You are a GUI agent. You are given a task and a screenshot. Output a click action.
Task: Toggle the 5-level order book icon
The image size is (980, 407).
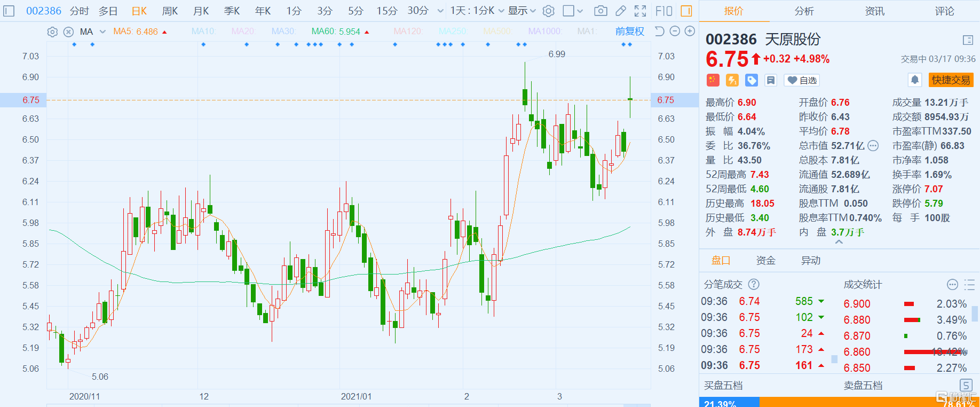tap(966, 385)
